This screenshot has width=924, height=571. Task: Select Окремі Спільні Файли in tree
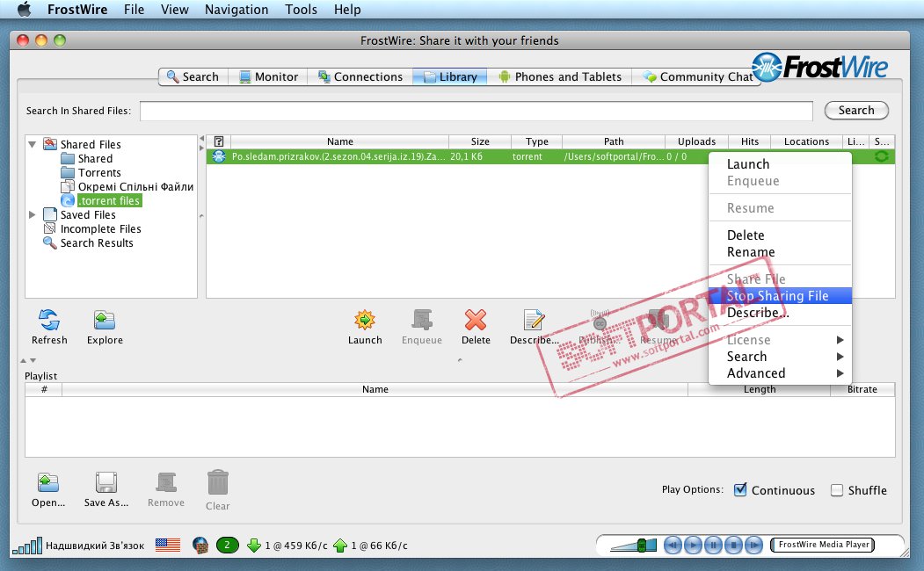(127, 186)
